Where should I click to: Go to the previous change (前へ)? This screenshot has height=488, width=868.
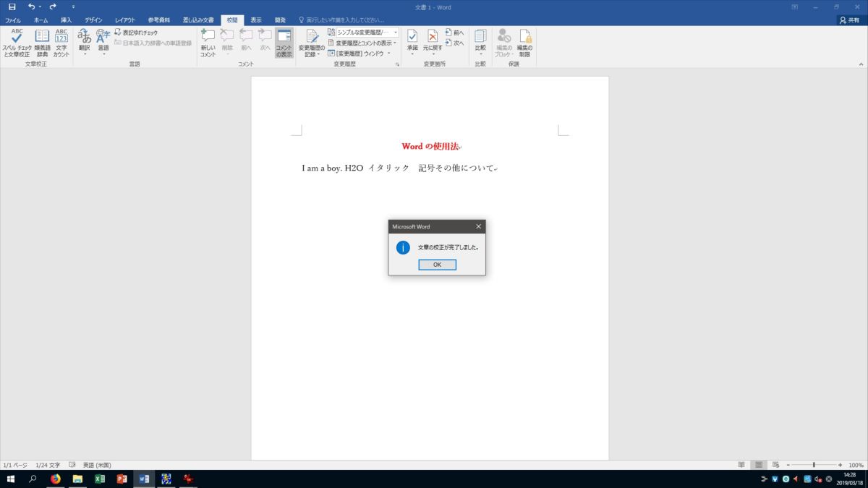455,33
